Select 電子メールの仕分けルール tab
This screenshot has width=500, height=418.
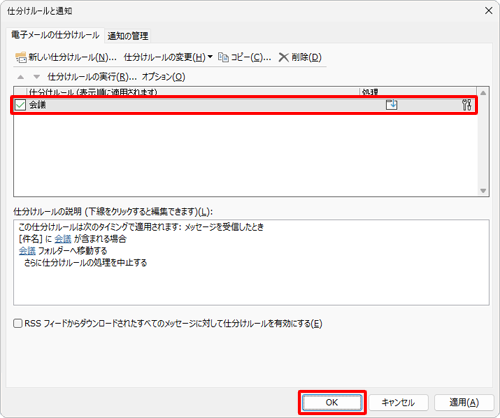(x=55, y=35)
